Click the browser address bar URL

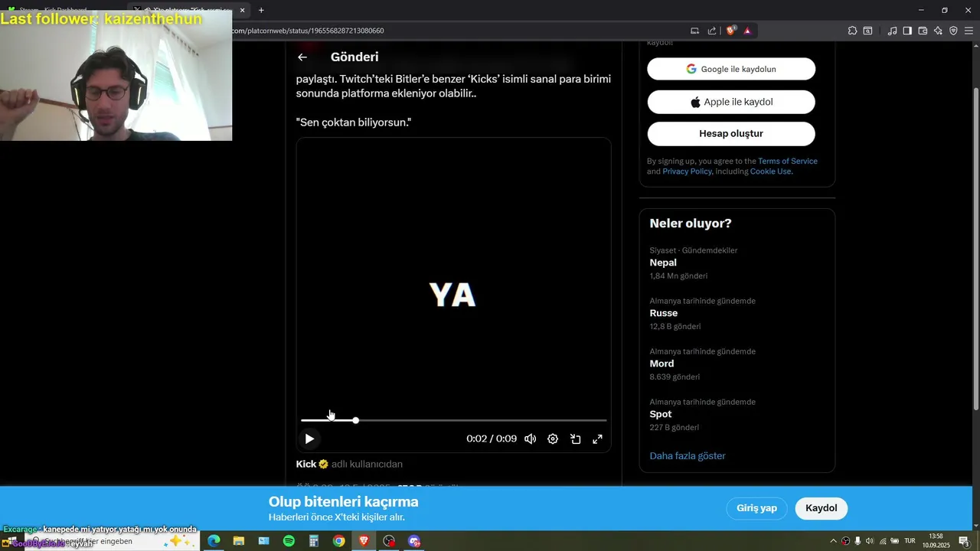(308, 31)
